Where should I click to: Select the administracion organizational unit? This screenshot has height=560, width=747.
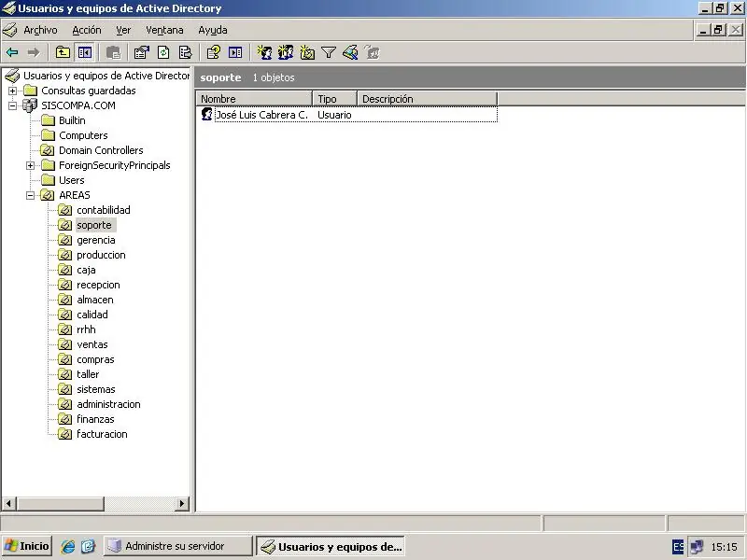click(108, 404)
